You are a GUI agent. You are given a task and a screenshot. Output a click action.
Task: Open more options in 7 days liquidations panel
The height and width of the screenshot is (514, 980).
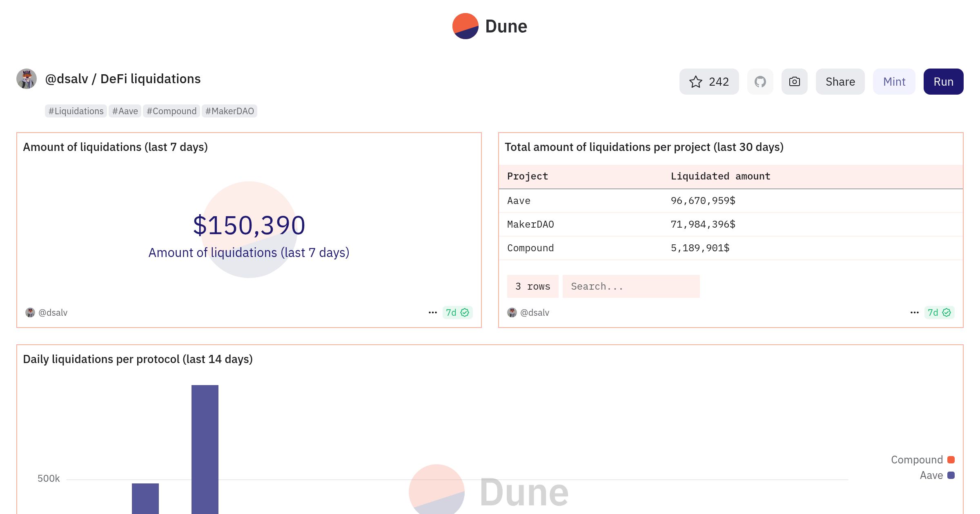point(433,312)
